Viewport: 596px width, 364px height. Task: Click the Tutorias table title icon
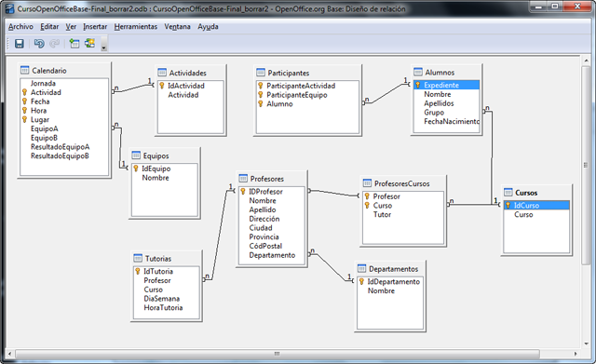[x=138, y=258]
